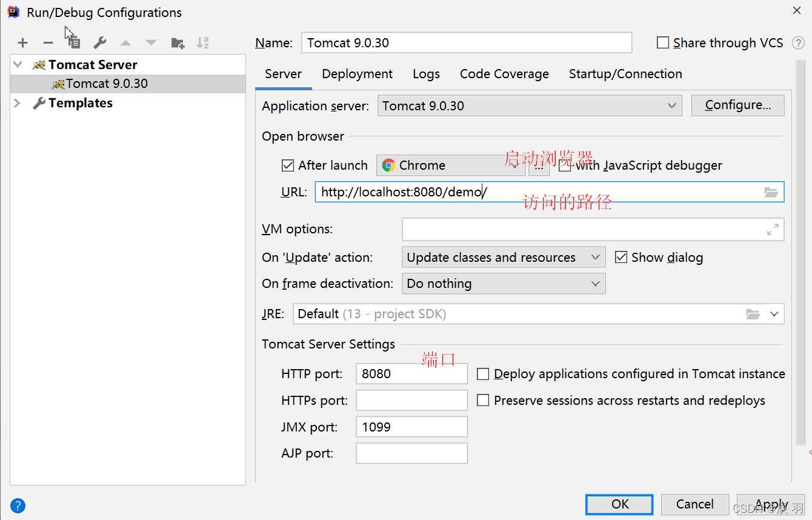Viewport: 812px width, 520px height.
Task: Uncheck After launch checkbox
Action: tap(288, 165)
